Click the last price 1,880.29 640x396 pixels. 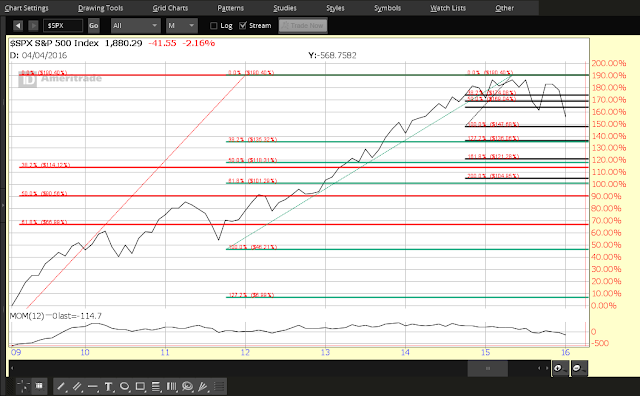(x=124, y=43)
